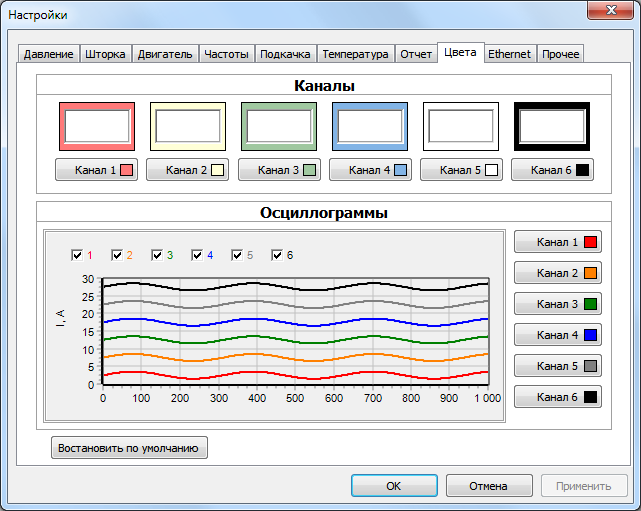Close the Настройки dialog window

[x=611, y=10]
